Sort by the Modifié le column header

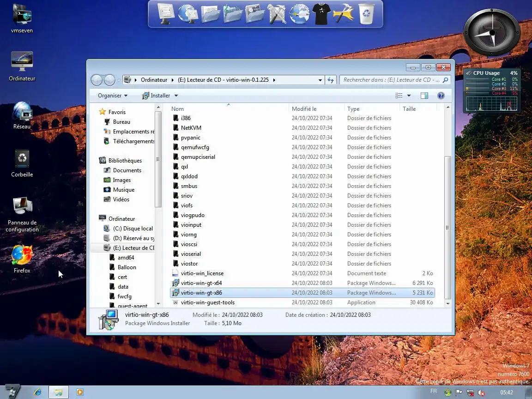(316, 109)
